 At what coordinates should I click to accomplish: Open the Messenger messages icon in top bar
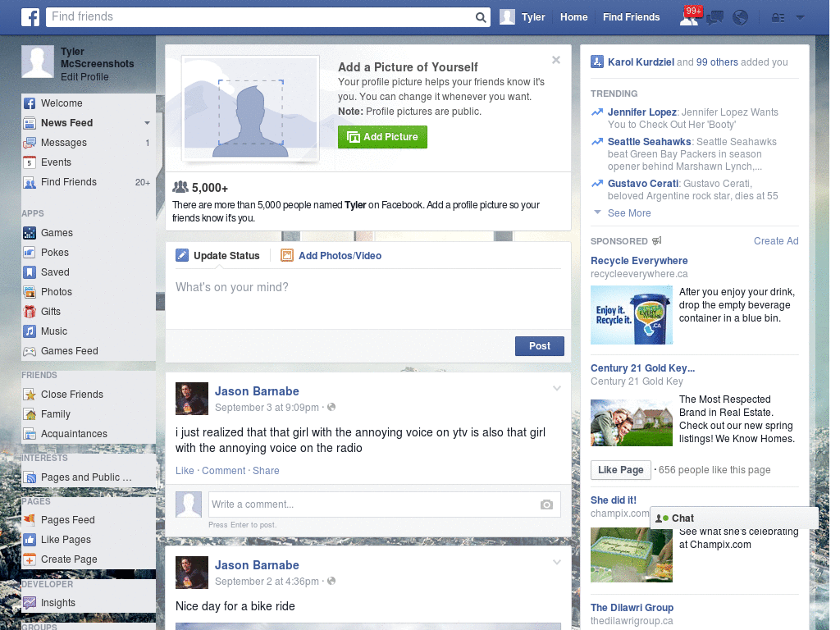714,17
